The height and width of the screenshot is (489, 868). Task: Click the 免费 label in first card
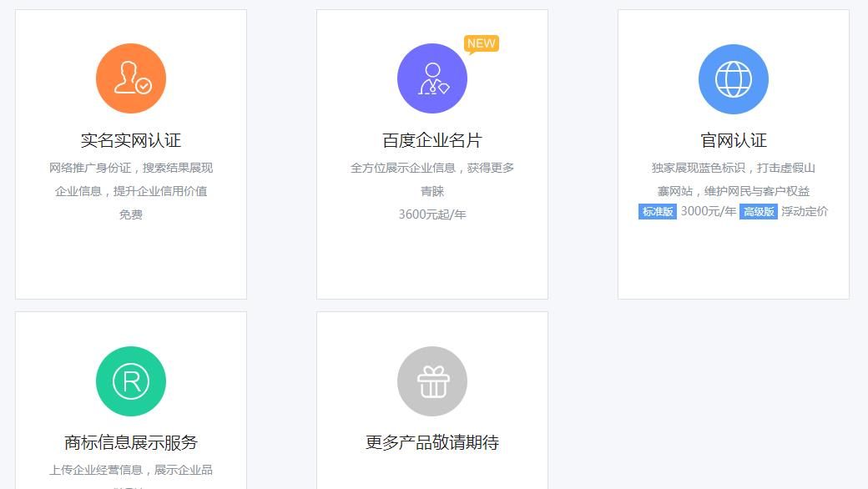[131, 214]
